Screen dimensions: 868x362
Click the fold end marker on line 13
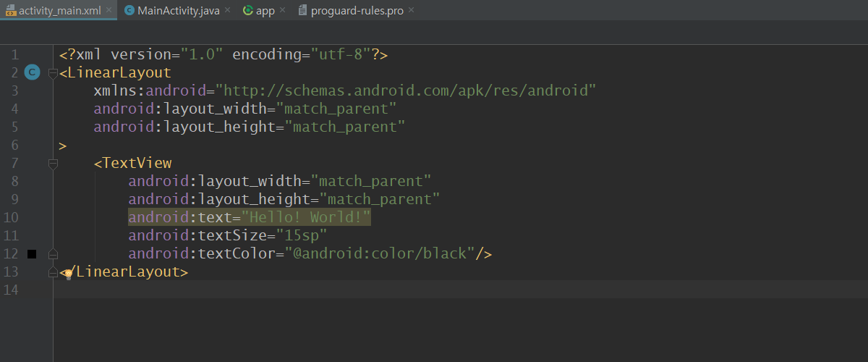pyautogui.click(x=52, y=272)
